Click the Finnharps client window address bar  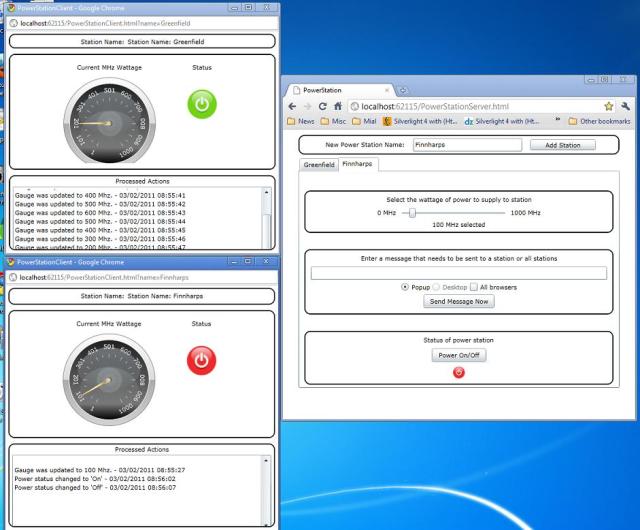(141, 278)
